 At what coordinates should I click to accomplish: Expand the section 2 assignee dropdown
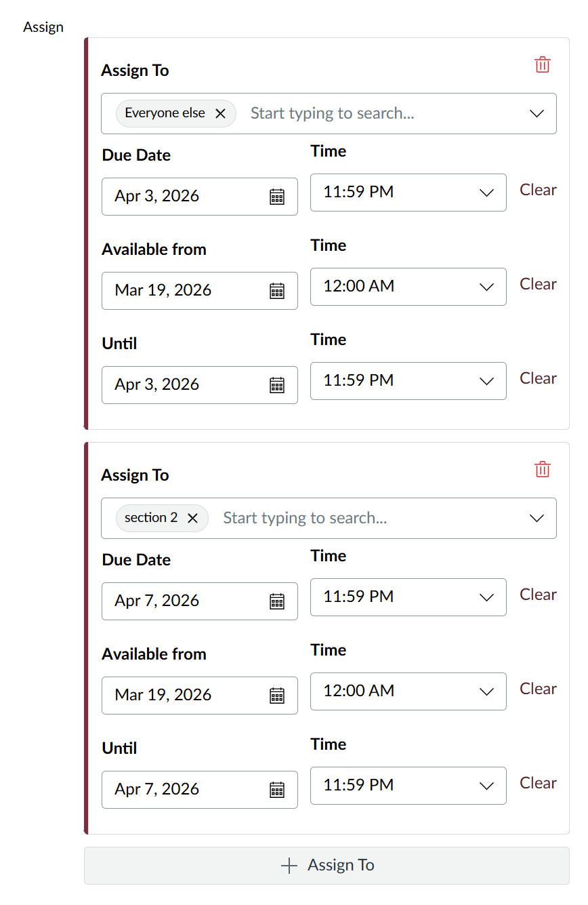click(x=537, y=518)
